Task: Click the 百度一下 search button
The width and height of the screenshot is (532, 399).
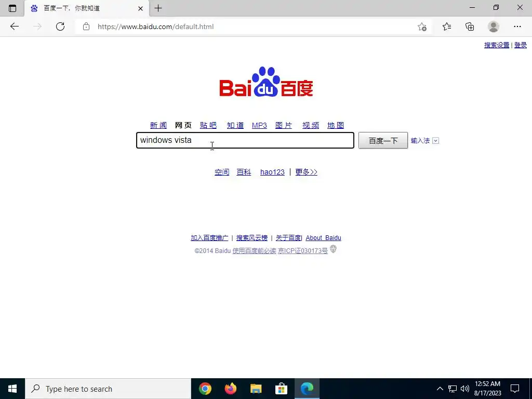Action: point(383,140)
